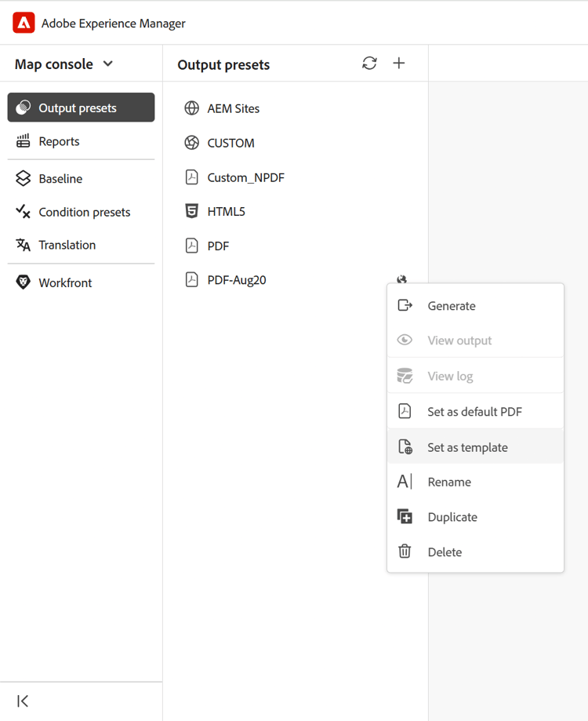
Task: Click the Adobe Experience Manager title
Action: tap(114, 24)
